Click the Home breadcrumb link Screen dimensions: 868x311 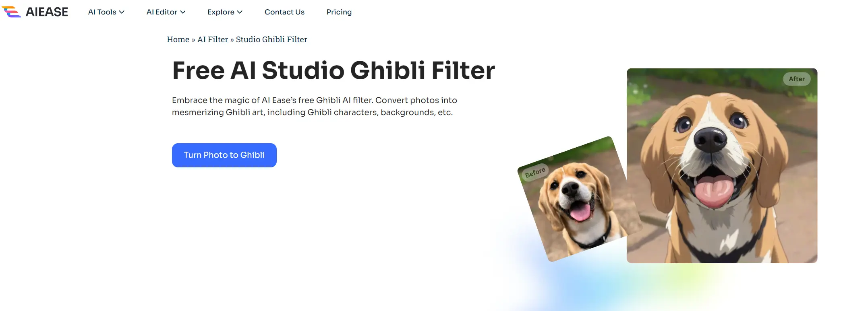click(x=178, y=39)
